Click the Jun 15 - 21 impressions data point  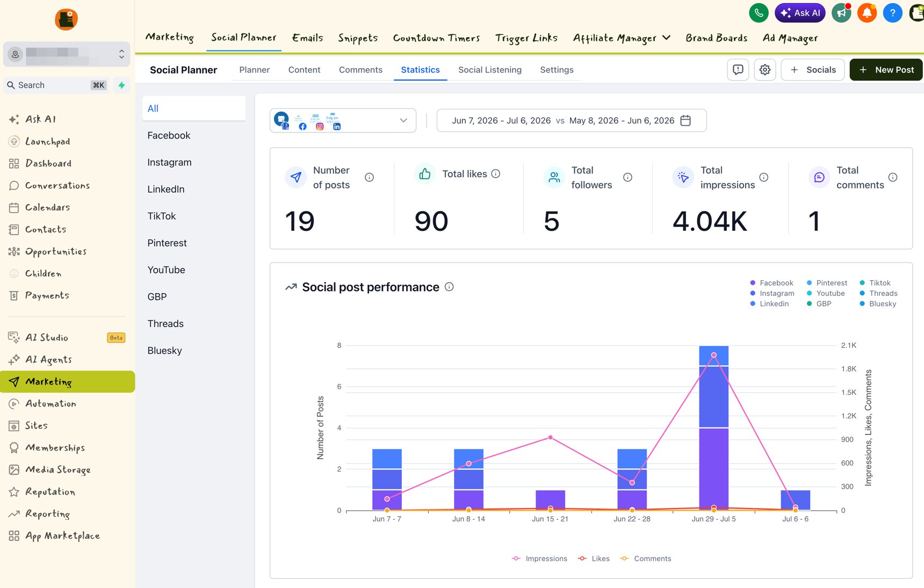[x=550, y=438]
